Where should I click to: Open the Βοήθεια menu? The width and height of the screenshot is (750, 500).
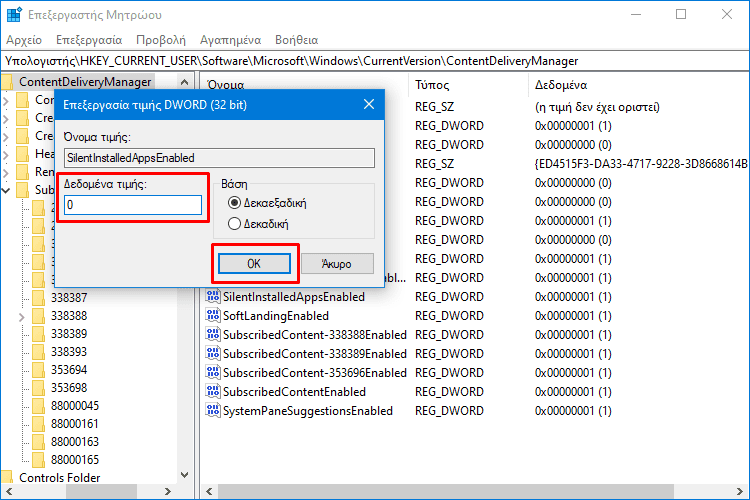coord(297,40)
